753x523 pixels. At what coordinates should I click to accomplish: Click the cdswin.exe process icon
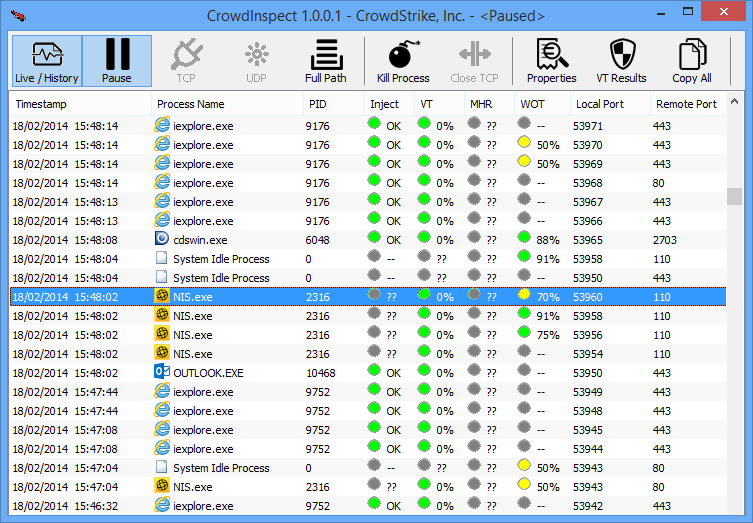coord(162,239)
